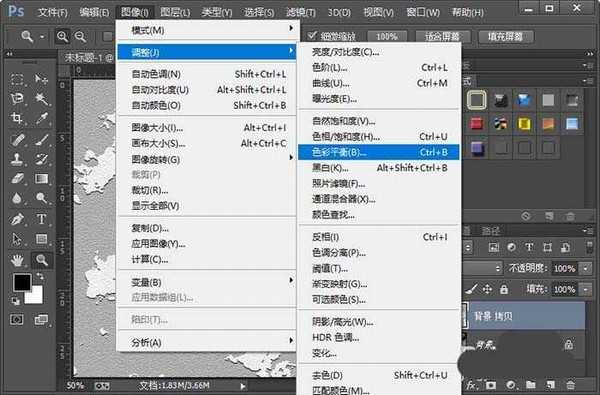
Task: Click the Fill Screen button
Action: tap(505, 37)
